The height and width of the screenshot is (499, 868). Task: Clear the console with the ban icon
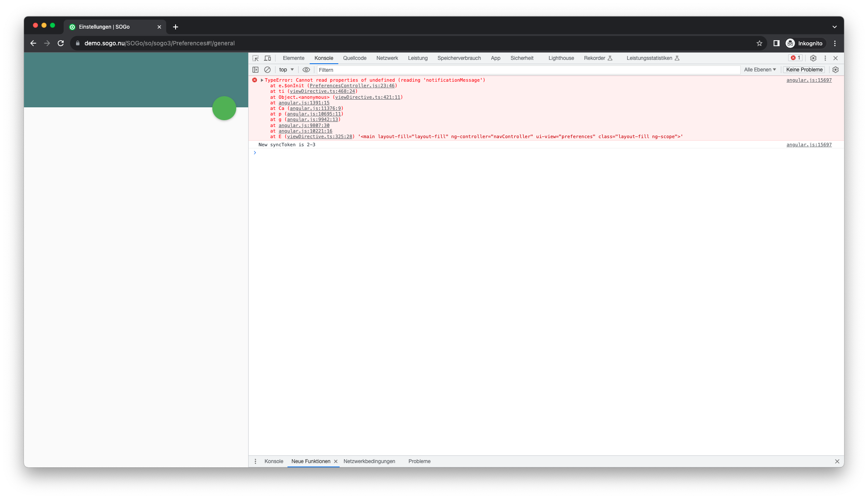pos(267,70)
